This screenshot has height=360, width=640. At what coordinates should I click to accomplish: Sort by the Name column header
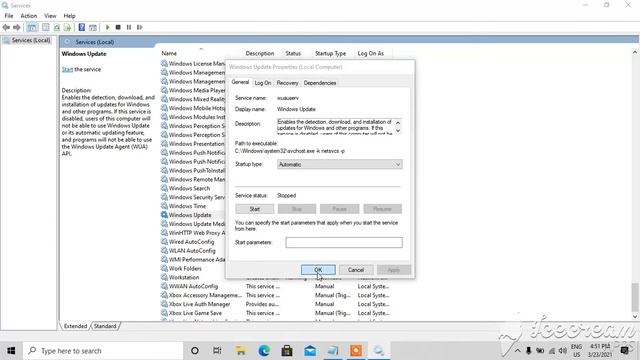169,53
